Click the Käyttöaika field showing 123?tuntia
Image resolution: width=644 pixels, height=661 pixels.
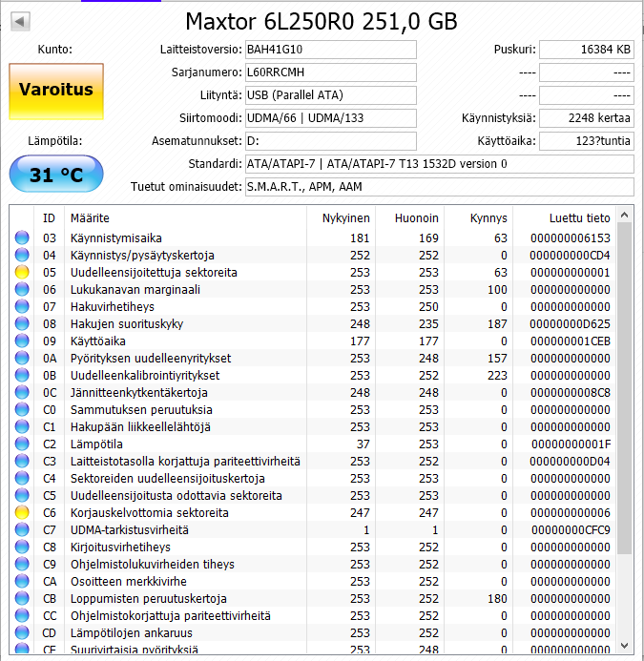[x=587, y=141]
